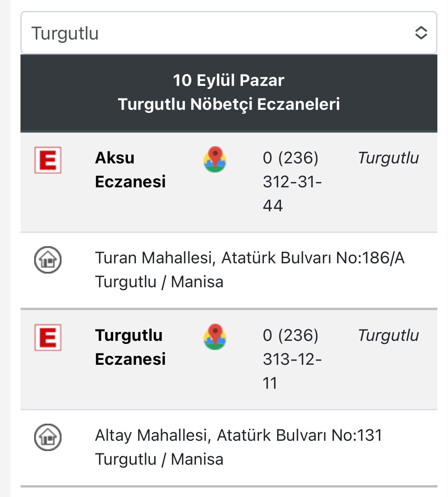Click the Turgutlu district label in the Turgutlu Eczanesi row
The width and height of the screenshot is (448, 497).
pos(388,336)
